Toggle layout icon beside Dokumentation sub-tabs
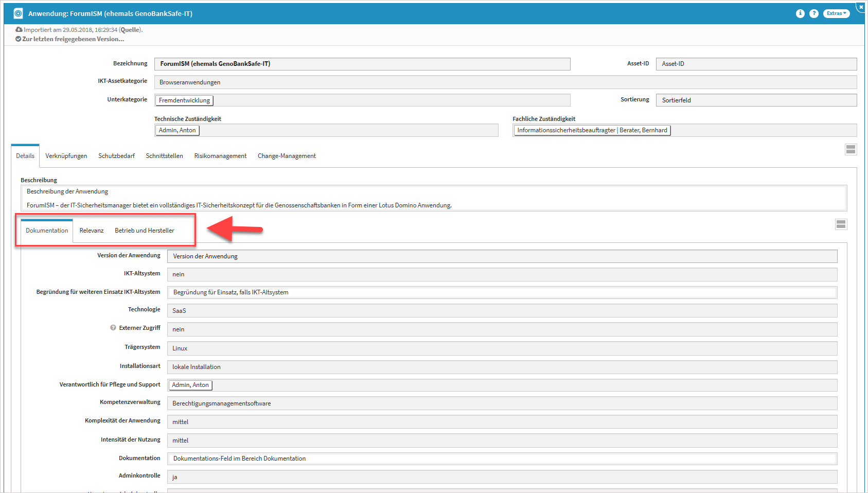This screenshot has height=493, width=868. pos(841,224)
